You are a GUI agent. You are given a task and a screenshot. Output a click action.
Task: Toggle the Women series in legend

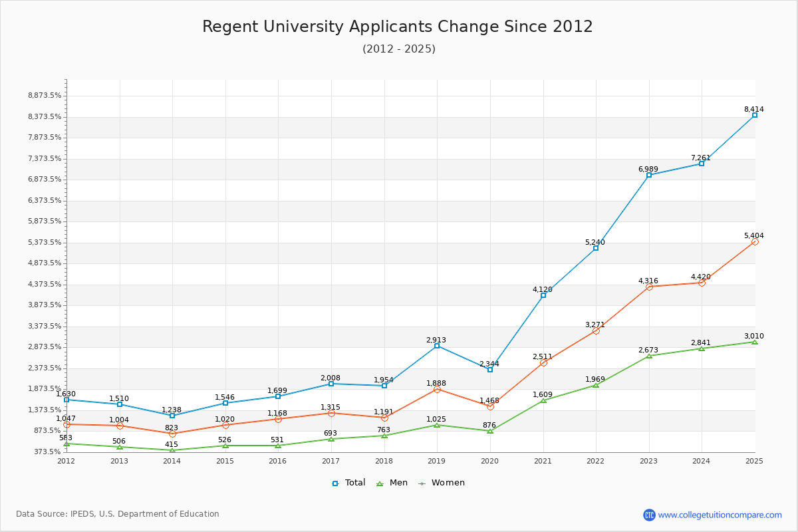441,483
